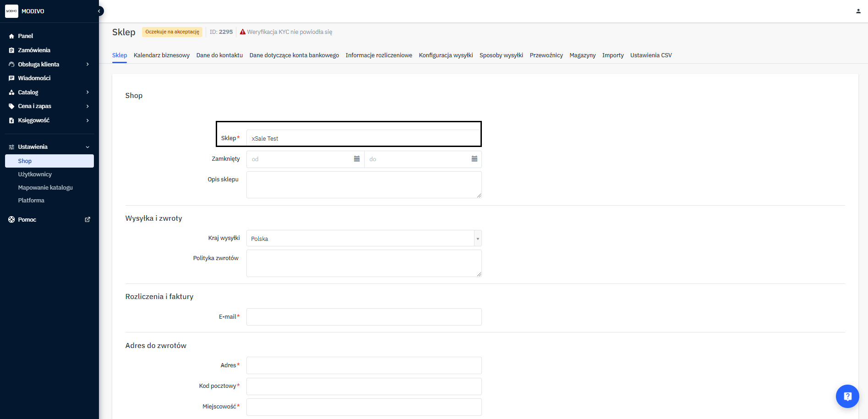This screenshot has width=868, height=419.
Task: Focus the Polityka zwrotów text area
Action: [x=364, y=263]
